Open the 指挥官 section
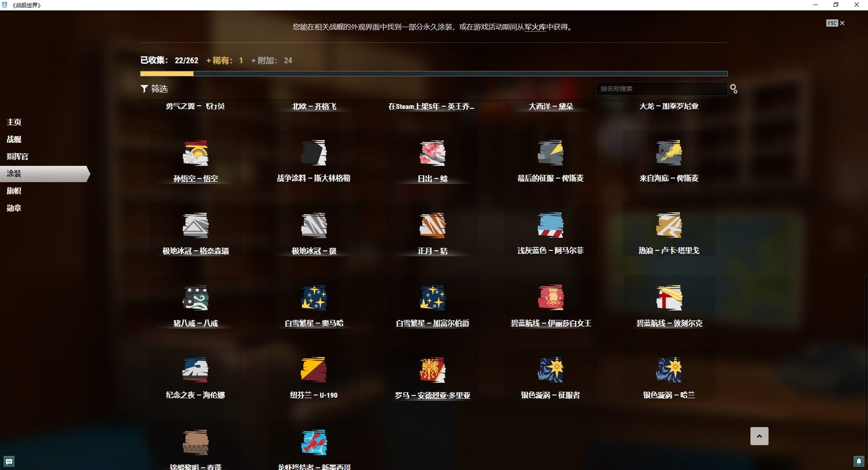Viewport: 868px width, 470px height. [x=18, y=156]
